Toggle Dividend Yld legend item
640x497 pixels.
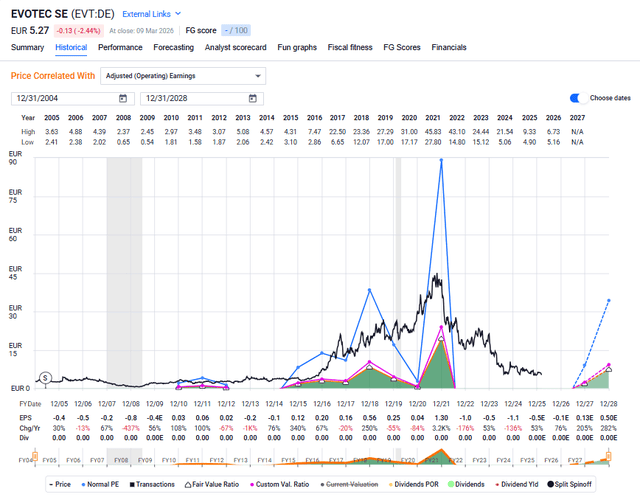coord(517,484)
